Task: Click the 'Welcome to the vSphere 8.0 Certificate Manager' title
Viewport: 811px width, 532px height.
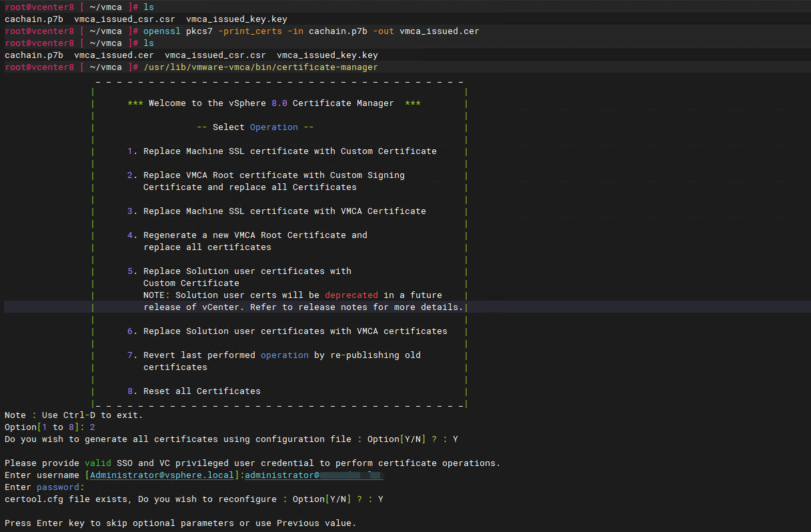Action: (274, 103)
